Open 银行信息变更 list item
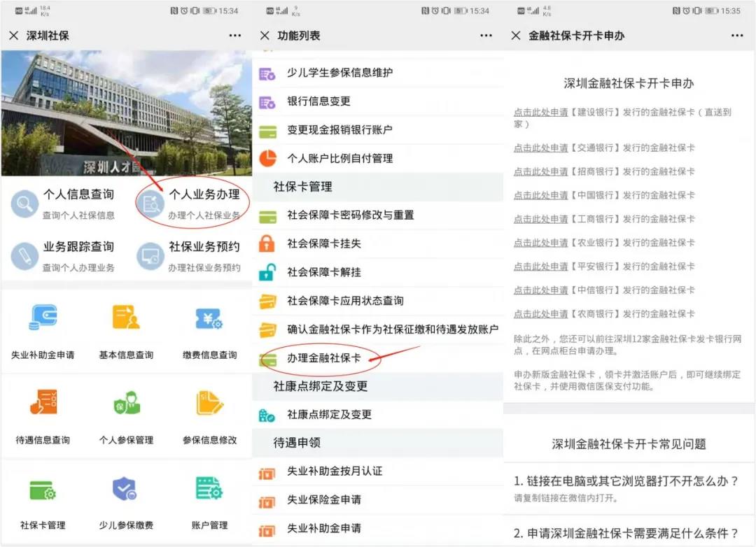The width and height of the screenshot is (756, 547). click(x=377, y=101)
